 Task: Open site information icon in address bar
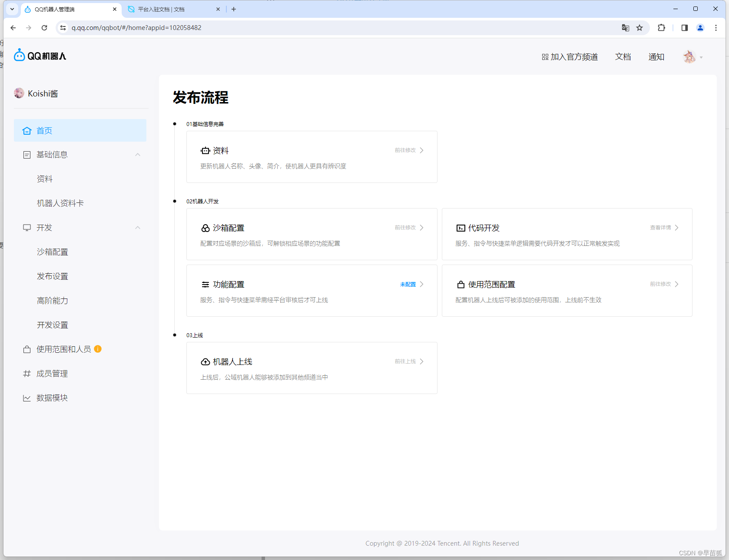click(63, 28)
